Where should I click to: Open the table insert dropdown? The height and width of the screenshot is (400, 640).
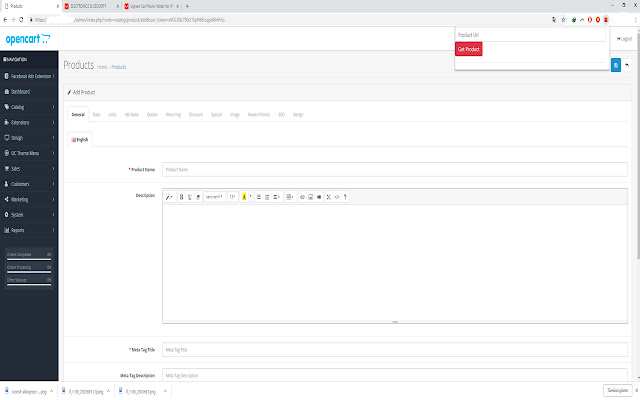click(290, 197)
